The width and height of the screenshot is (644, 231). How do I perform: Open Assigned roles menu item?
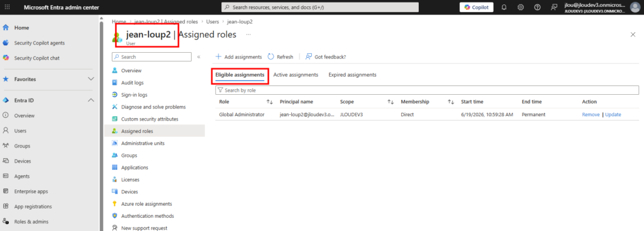click(155, 131)
